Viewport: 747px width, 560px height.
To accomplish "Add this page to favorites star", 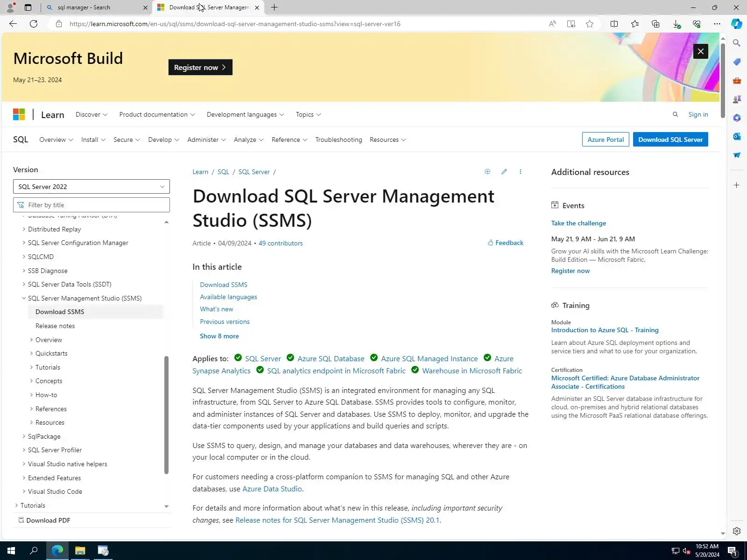I will tap(590, 24).
